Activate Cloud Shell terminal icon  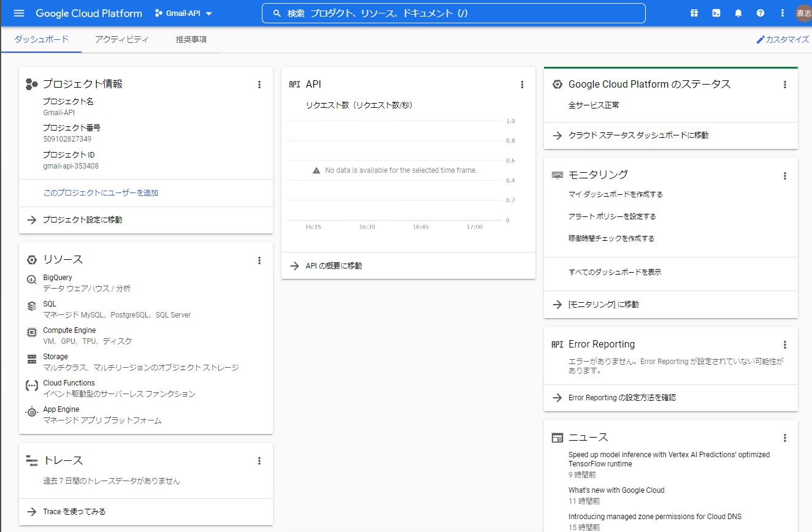(x=716, y=13)
